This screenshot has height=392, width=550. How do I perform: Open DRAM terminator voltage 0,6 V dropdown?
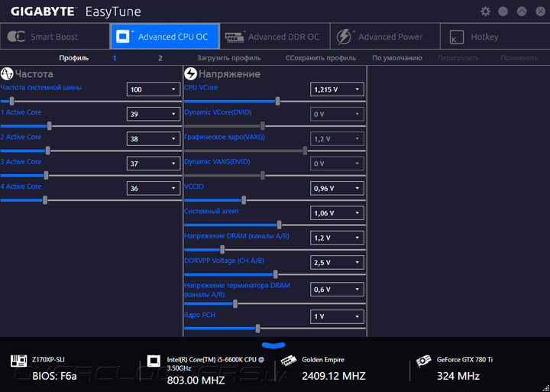(337, 290)
